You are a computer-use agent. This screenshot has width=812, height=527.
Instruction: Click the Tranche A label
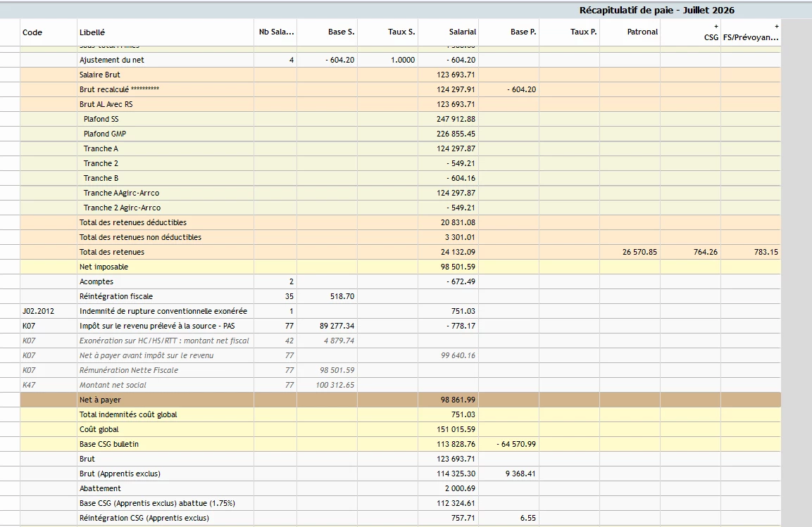click(101, 148)
